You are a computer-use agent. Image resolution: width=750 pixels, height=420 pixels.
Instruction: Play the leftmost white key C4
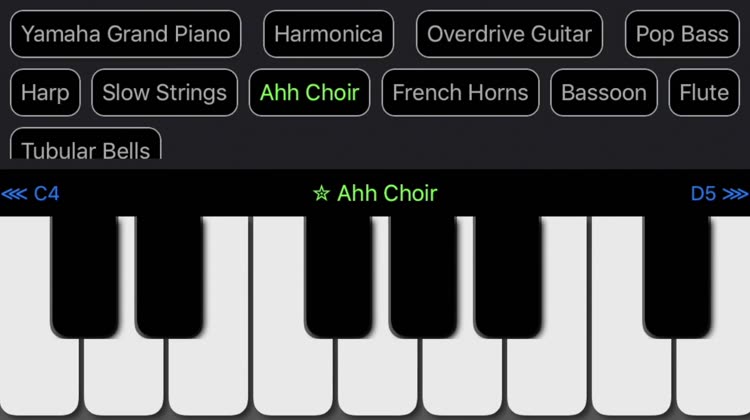pos(38,376)
